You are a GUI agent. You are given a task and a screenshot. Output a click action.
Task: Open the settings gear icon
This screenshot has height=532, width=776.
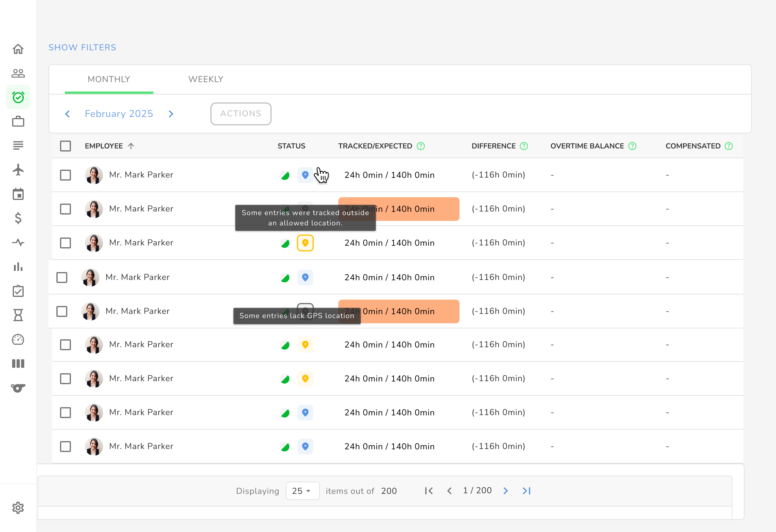click(18, 508)
